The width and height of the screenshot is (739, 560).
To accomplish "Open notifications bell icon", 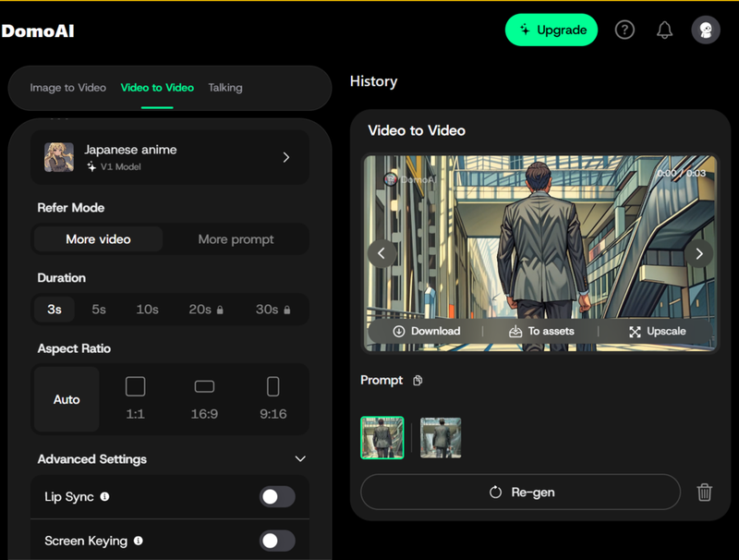I will [x=664, y=30].
